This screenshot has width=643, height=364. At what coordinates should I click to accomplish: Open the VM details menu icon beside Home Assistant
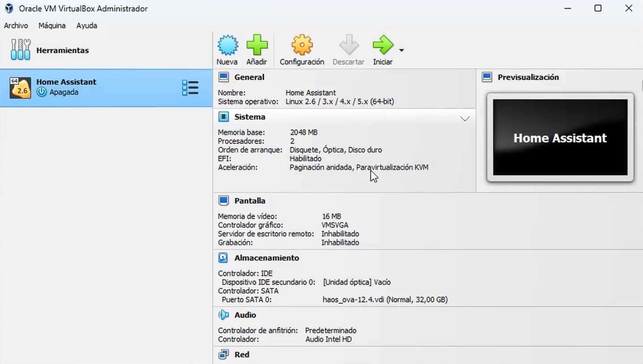coord(190,88)
